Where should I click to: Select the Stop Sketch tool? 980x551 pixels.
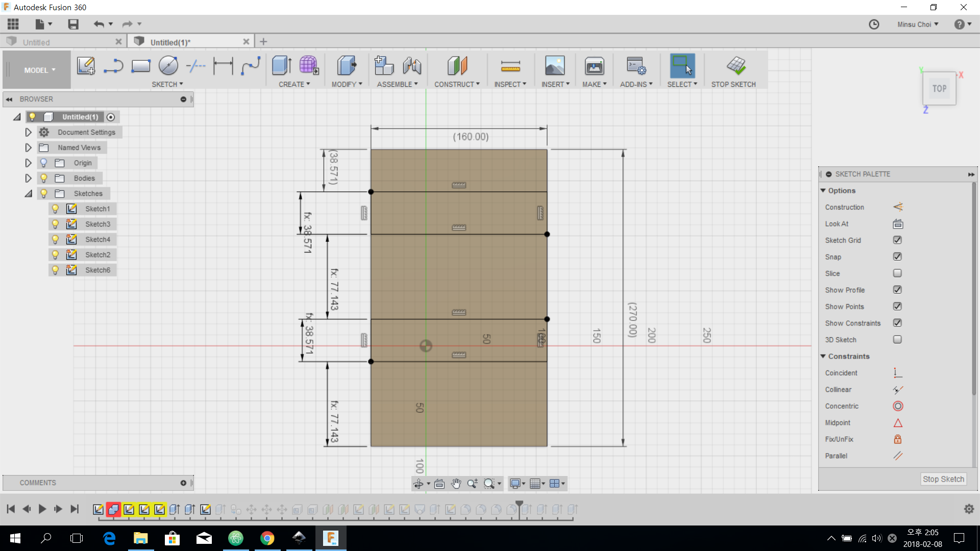(x=733, y=69)
